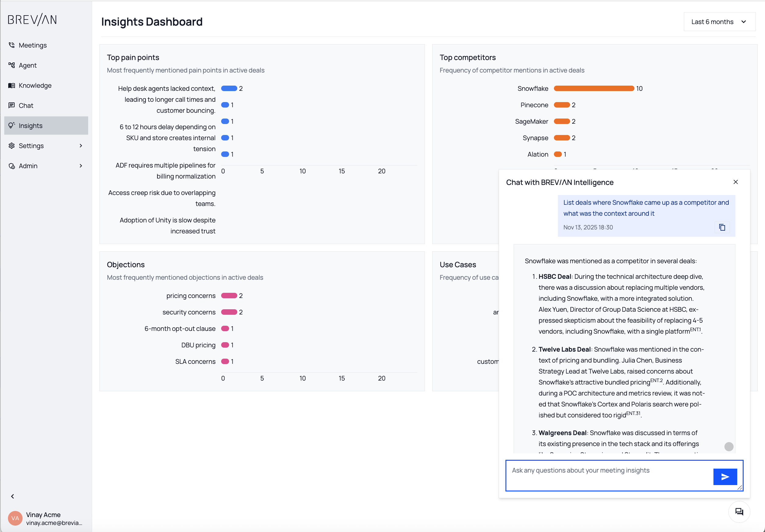This screenshot has height=532, width=765.
Task: Send the chat message with arrow button
Action: tap(725, 477)
